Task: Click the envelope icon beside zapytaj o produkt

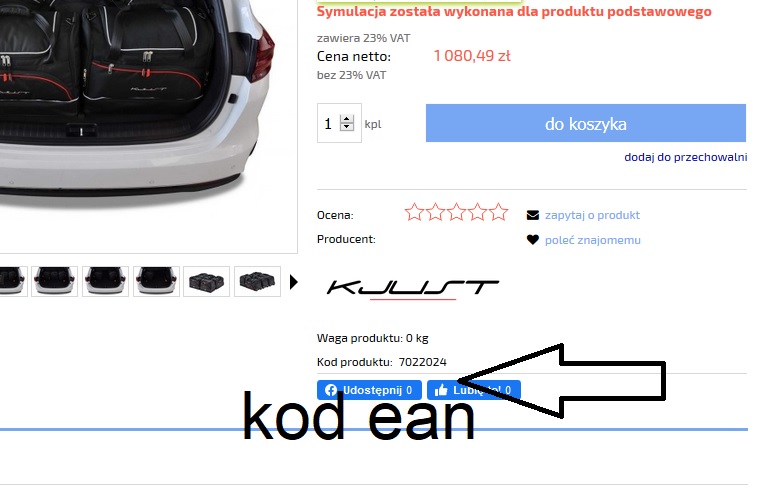Action: pyautogui.click(x=533, y=215)
